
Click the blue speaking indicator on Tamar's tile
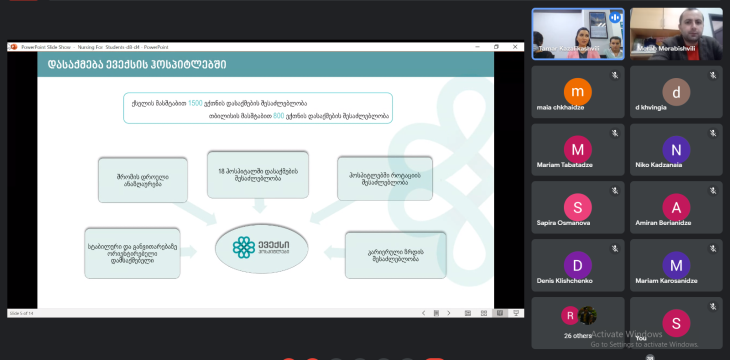click(615, 17)
